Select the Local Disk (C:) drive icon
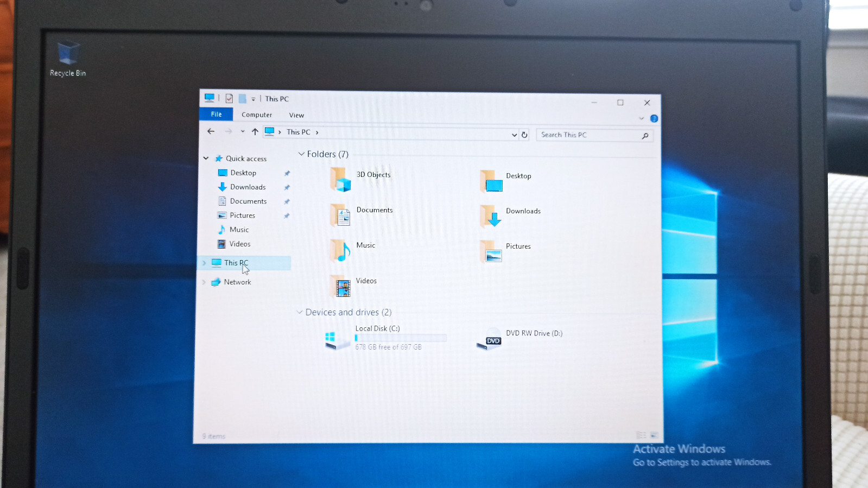868x488 pixels. click(337, 340)
